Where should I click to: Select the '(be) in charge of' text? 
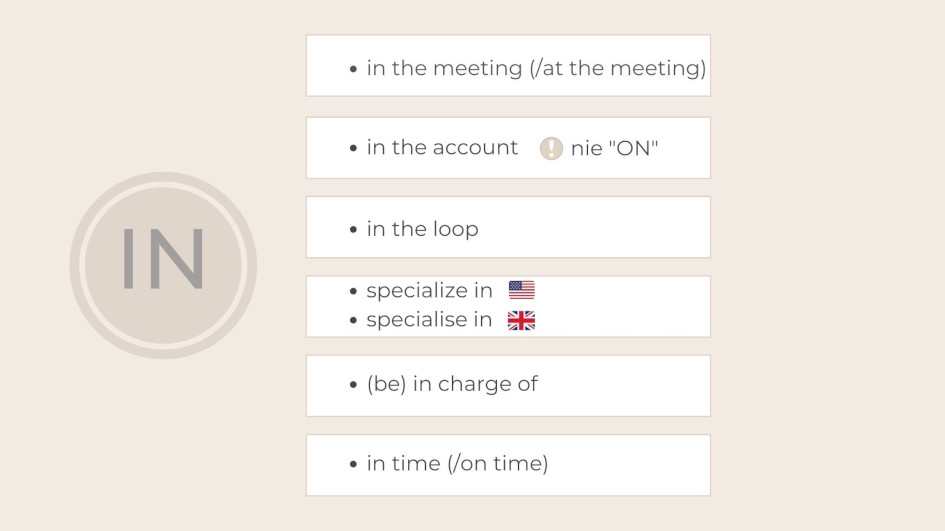pos(452,384)
